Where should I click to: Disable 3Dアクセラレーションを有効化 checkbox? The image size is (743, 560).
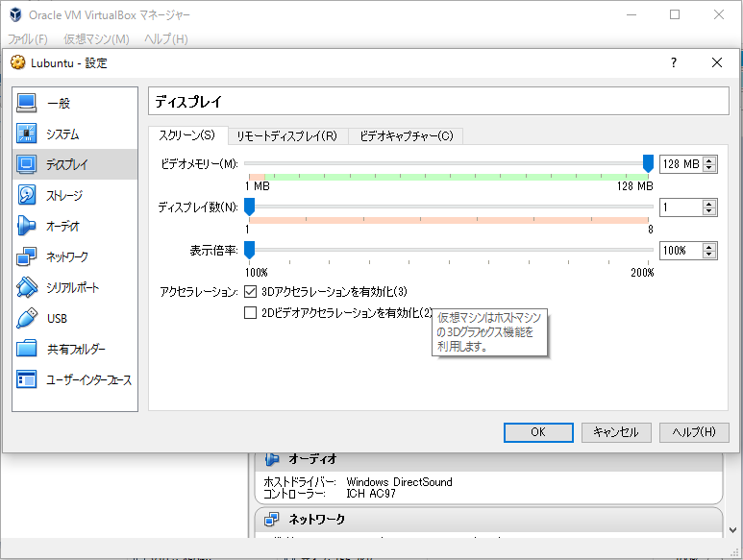[x=250, y=292]
